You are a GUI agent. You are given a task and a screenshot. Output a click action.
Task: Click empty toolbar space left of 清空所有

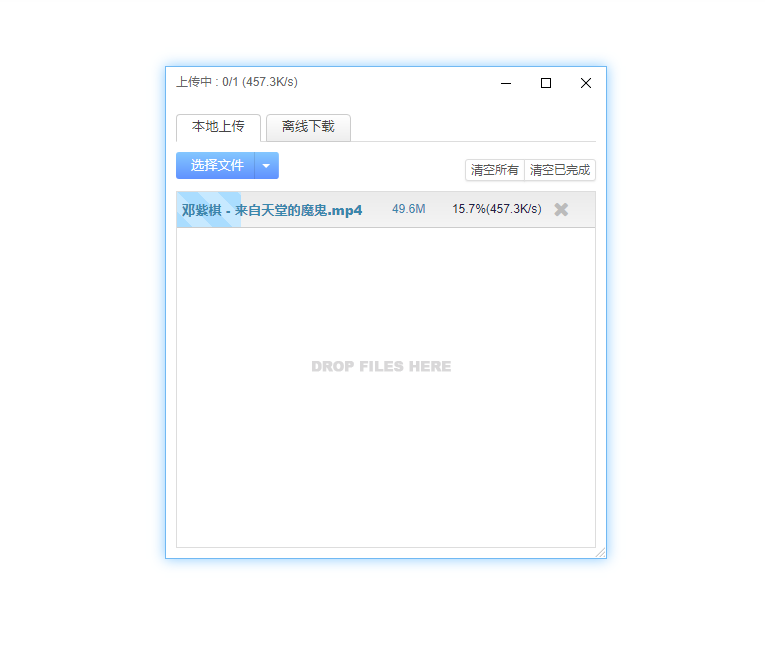click(370, 167)
